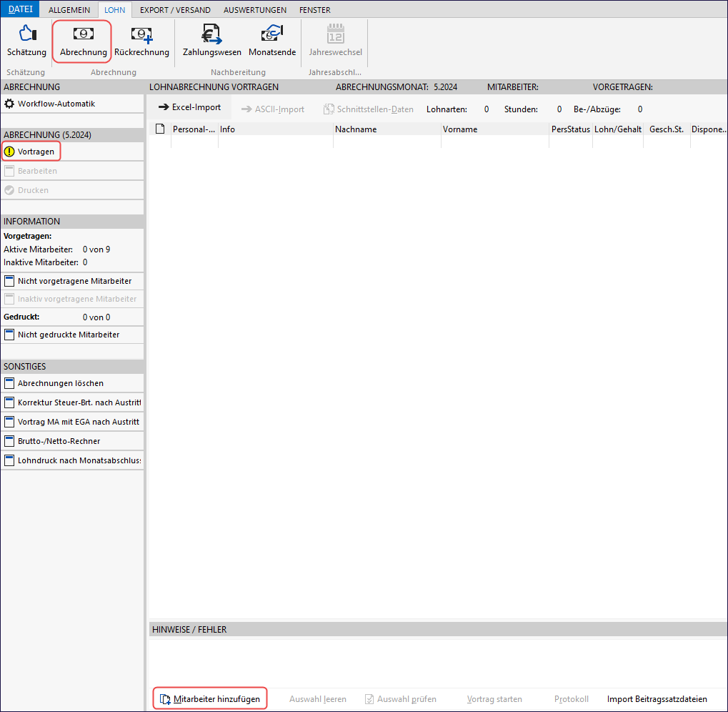Click the "0 von 9" active employees value
Screen dimensions: 728x712
click(x=96, y=249)
